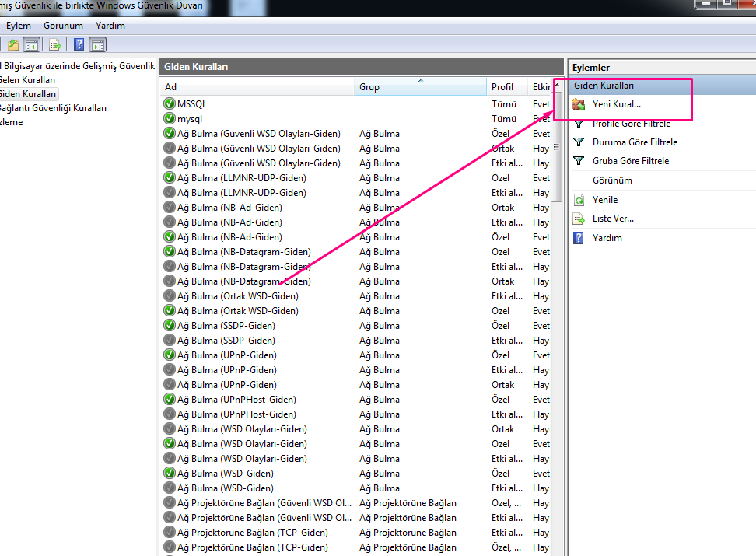The height and width of the screenshot is (556, 756).
Task: Click the green check icon of mysql rule
Action: [x=170, y=119]
